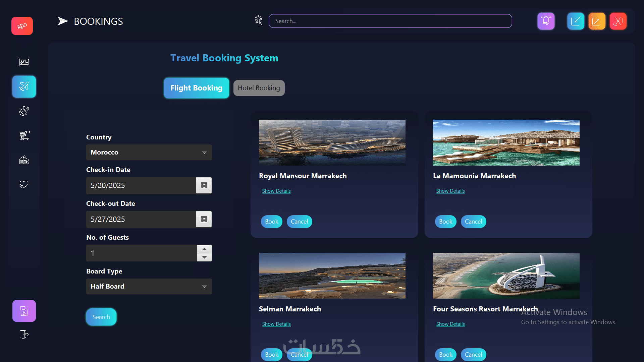The height and width of the screenshot is (362, 644).
Task: Click the logout door icon
Action: click(24, 334)
